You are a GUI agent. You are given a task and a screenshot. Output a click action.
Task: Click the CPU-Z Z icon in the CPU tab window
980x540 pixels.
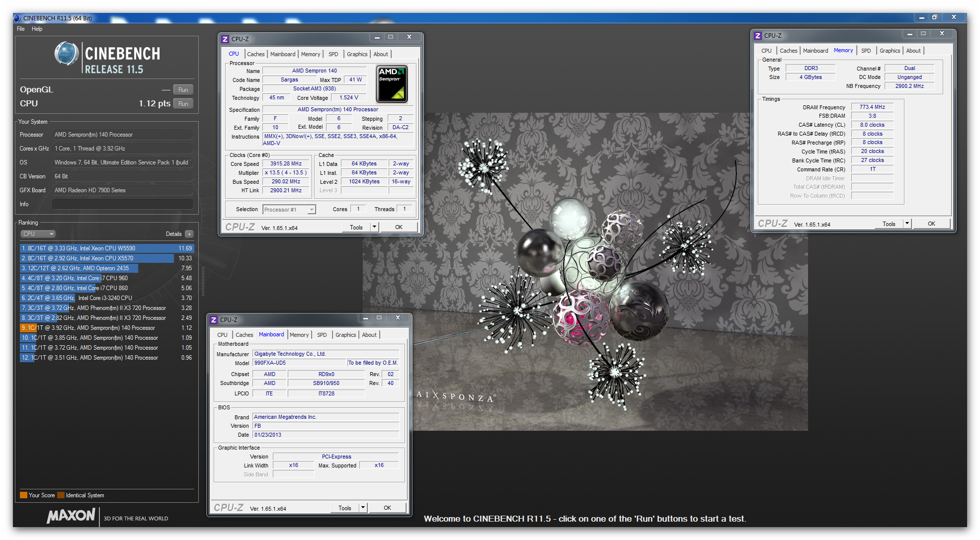[225, 39]
